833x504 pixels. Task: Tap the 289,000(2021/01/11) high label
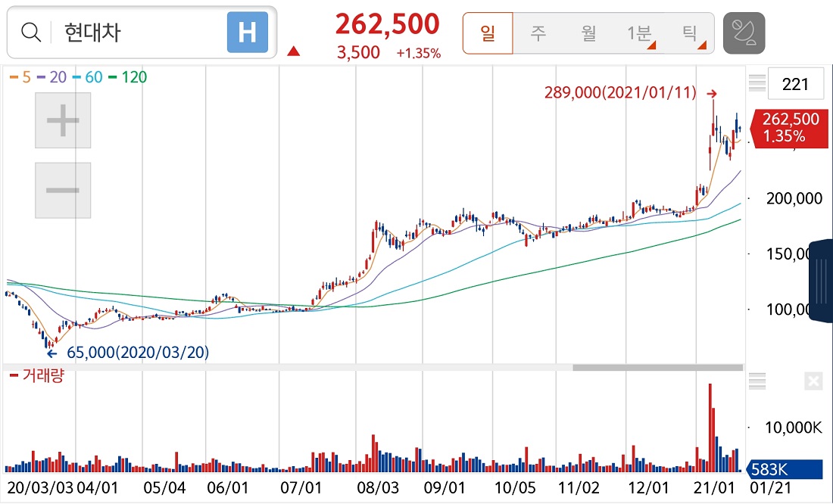click(620, 93)
